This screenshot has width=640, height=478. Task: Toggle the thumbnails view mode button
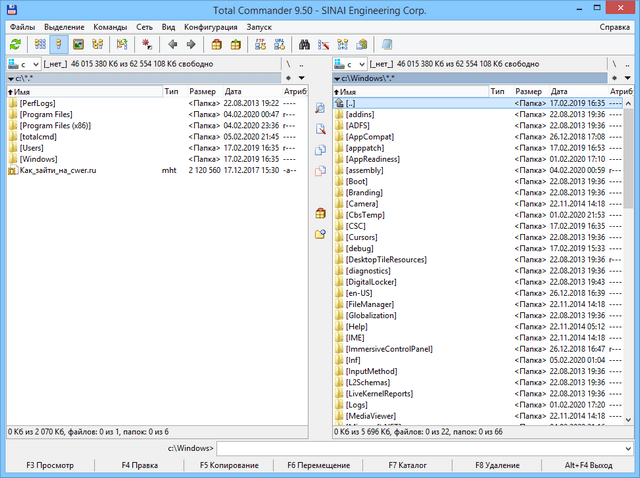point(79,44)
